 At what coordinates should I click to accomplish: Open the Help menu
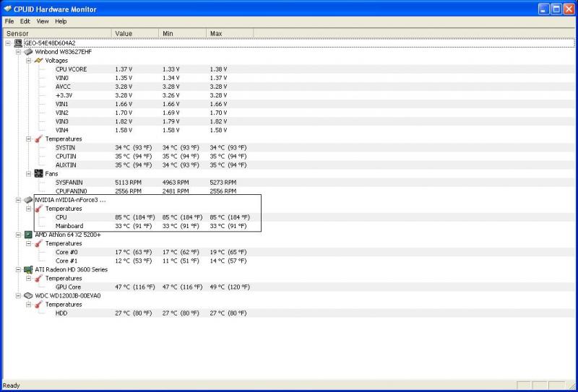(61, 22)
